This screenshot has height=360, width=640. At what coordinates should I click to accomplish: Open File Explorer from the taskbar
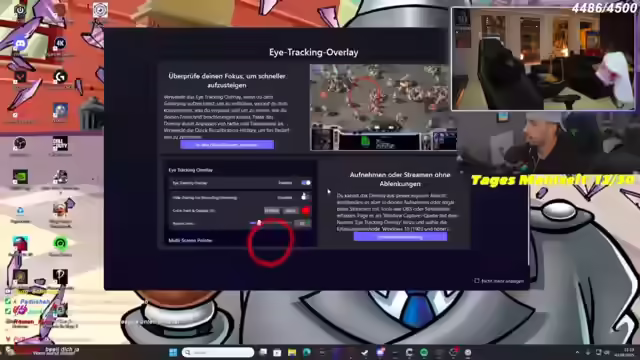pyautogui.click(x=292, y=352)
